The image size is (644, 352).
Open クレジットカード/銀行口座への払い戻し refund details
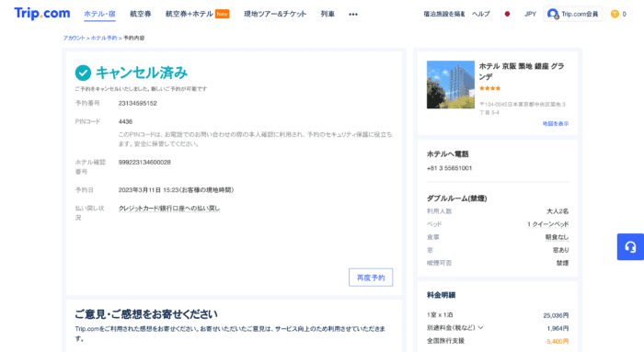click(x=169, y=209)
